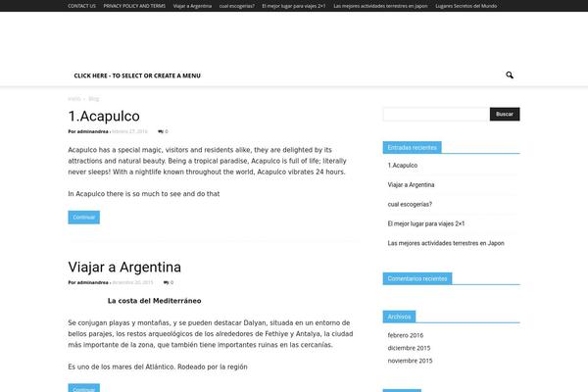588x392 pixels.
Task: Open El mejor lugar para viajes 2×1 top menu
Action: (294, 6)
